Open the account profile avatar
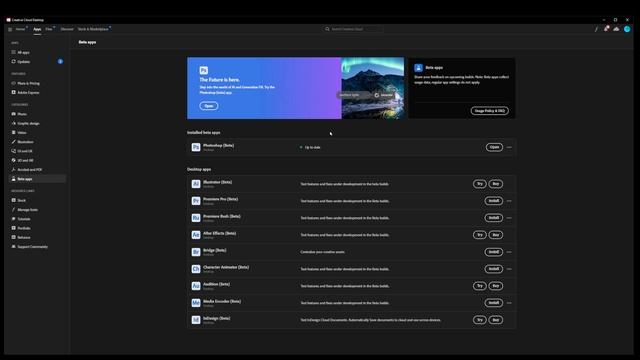Image resolution: width=640 pixels, height=360 pixels. click(x=627, y=29)
